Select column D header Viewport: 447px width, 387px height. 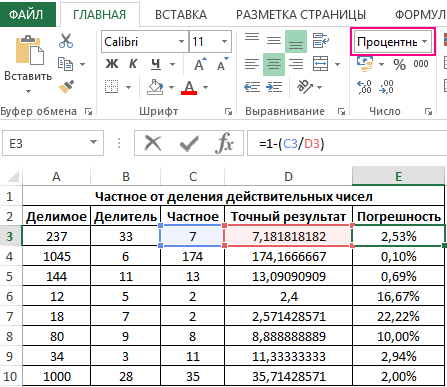point(288,176)
